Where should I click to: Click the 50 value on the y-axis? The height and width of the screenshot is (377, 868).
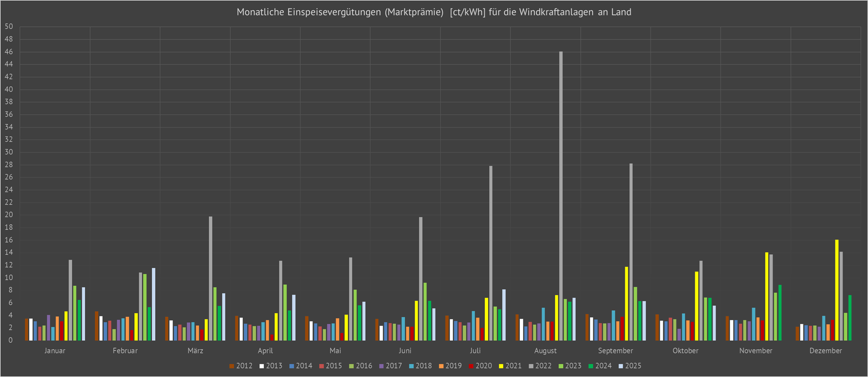coord(9,27)
